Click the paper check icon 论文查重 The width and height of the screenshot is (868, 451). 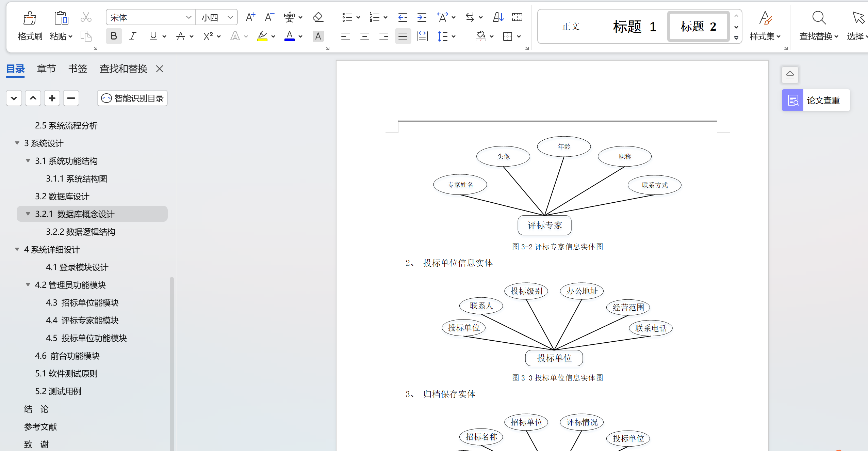[793, 100]
